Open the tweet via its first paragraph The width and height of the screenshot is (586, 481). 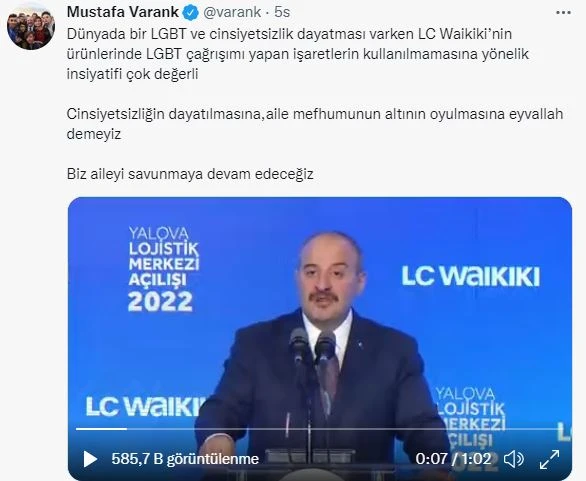(298, 54)
